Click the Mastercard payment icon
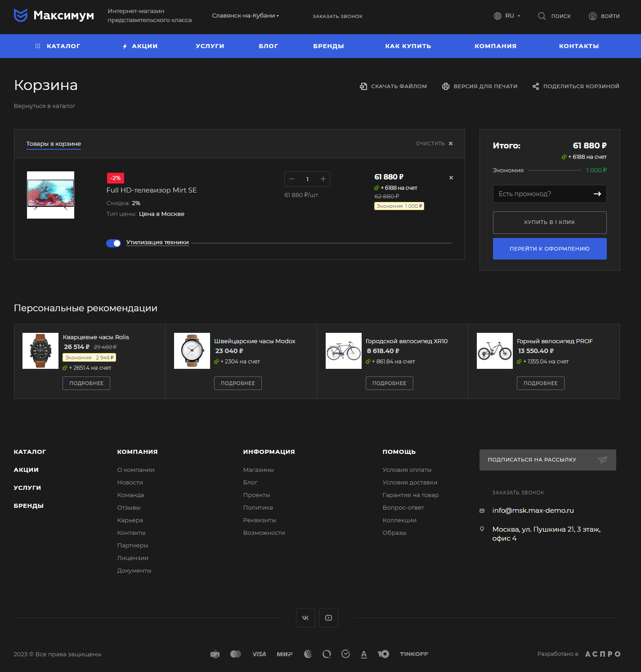This screenshot has width=641, height=672. pos(236,654)
